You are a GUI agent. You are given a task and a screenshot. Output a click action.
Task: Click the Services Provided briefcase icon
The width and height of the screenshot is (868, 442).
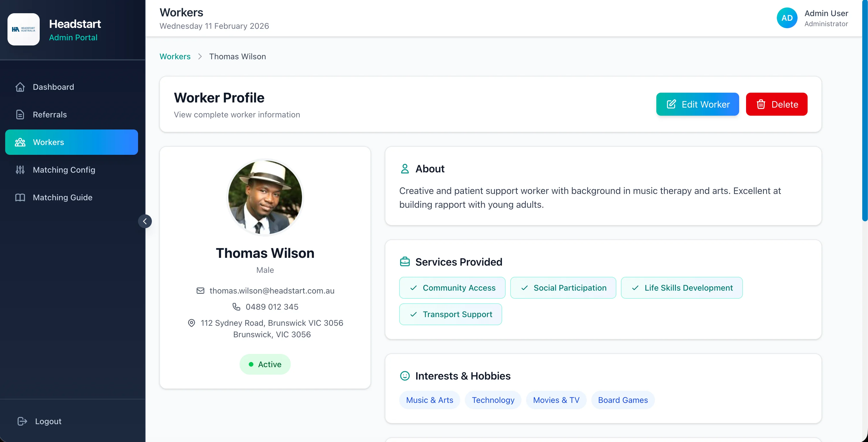point(405,262)
